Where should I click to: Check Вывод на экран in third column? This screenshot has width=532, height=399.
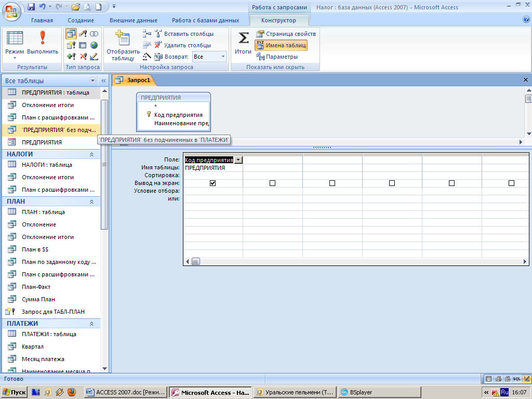tap(332, 183)
